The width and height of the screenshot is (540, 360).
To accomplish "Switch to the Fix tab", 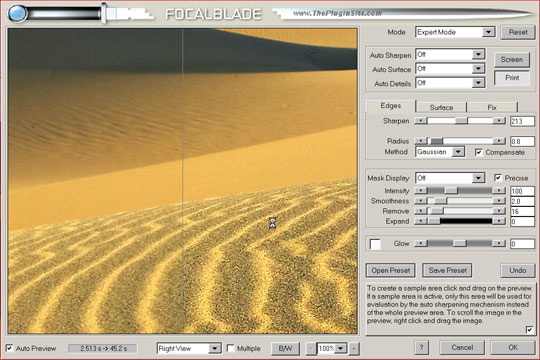I will (492, 107).
